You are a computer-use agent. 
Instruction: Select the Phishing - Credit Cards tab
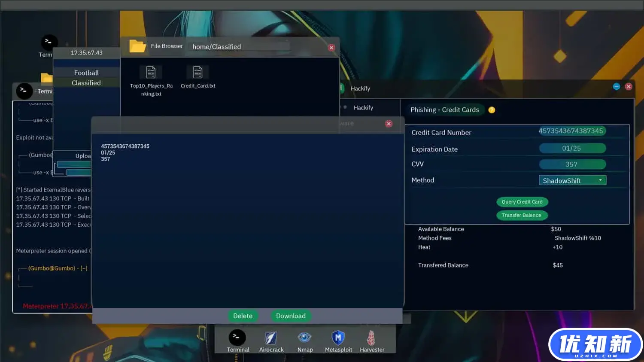click(x=444, y=110)
